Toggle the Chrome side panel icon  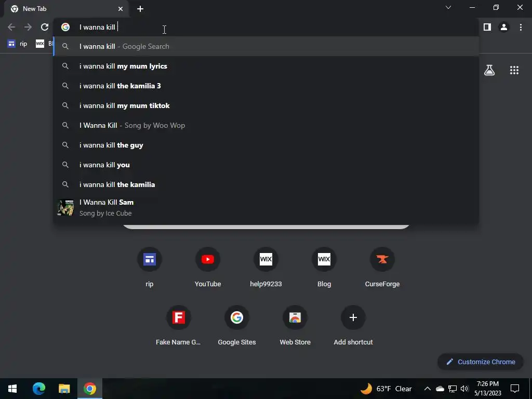[487, 27]
